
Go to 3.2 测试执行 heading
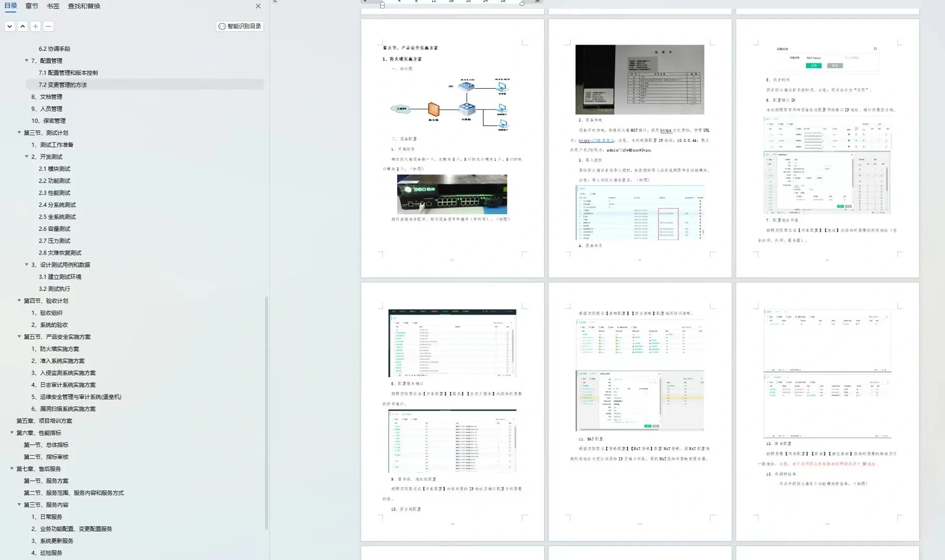(54, 289)
